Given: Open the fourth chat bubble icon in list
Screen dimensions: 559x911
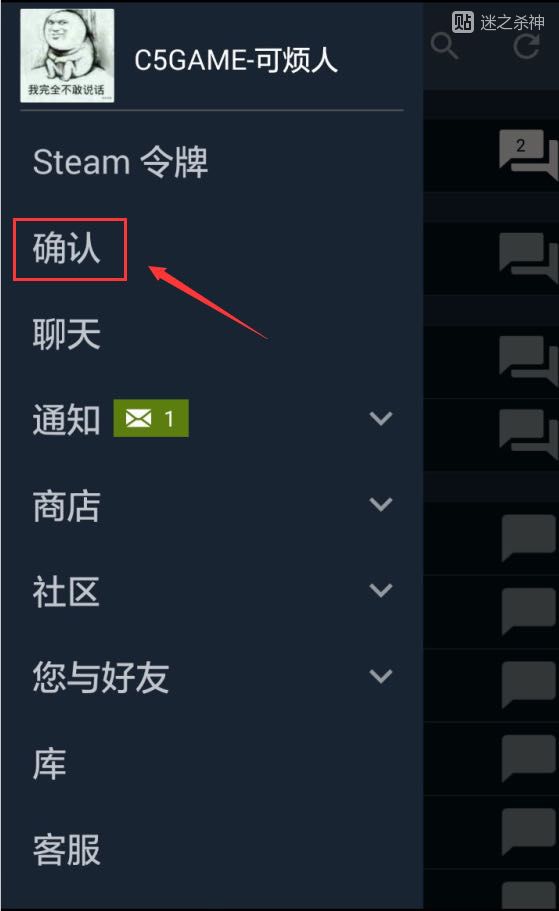Looking at the screenshot, I should click(x=528, y=433).
